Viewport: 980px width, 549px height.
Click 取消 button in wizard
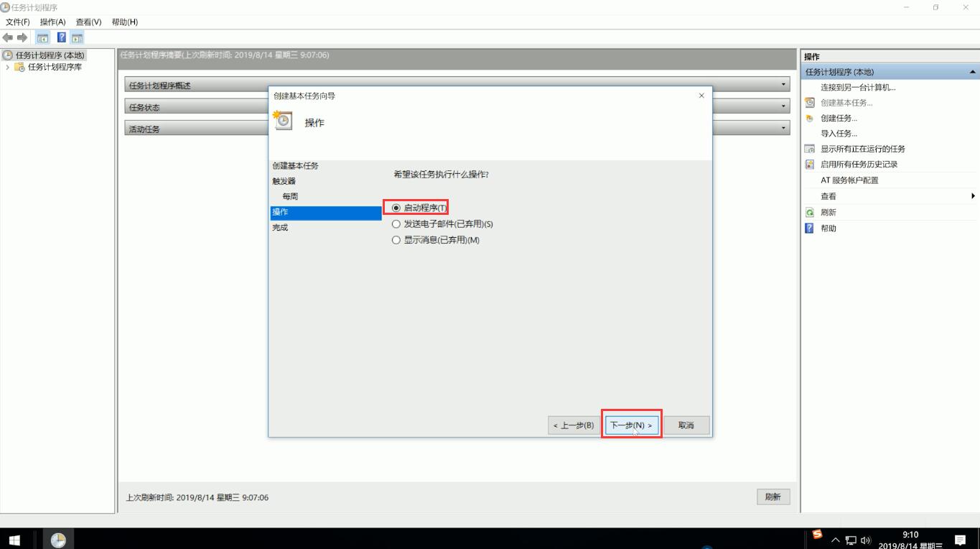click(686, 425)
